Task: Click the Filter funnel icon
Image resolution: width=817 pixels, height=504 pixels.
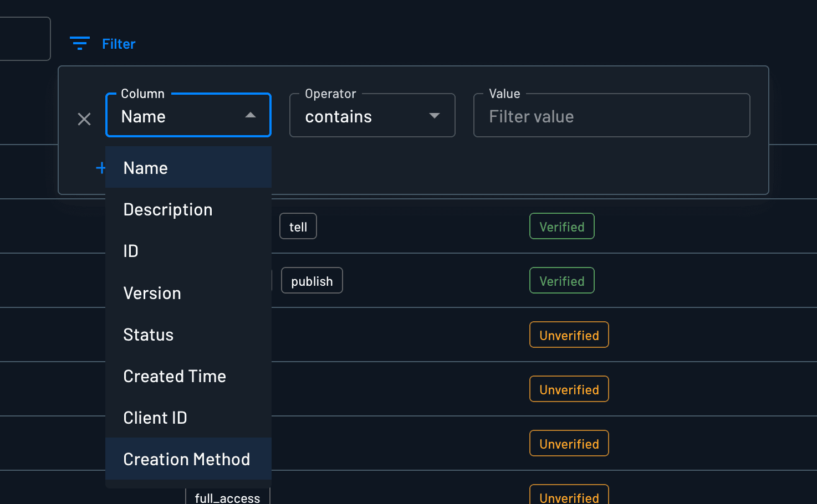Action: point(79,43)
